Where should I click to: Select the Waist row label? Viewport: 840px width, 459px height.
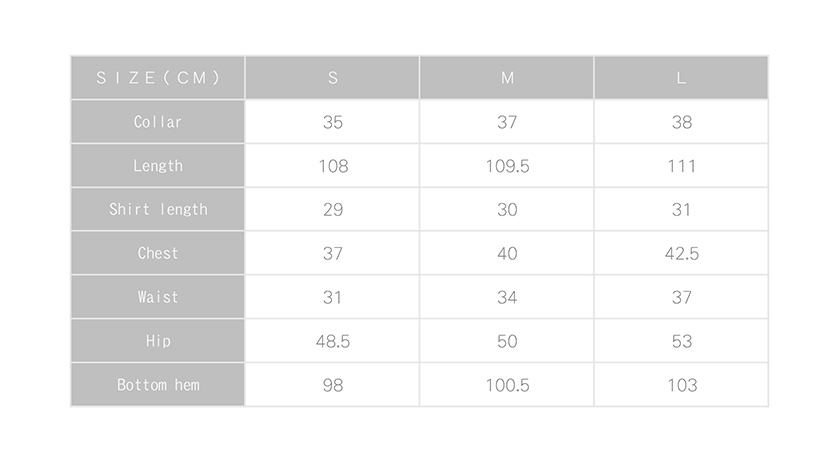(x=158, y=297)
